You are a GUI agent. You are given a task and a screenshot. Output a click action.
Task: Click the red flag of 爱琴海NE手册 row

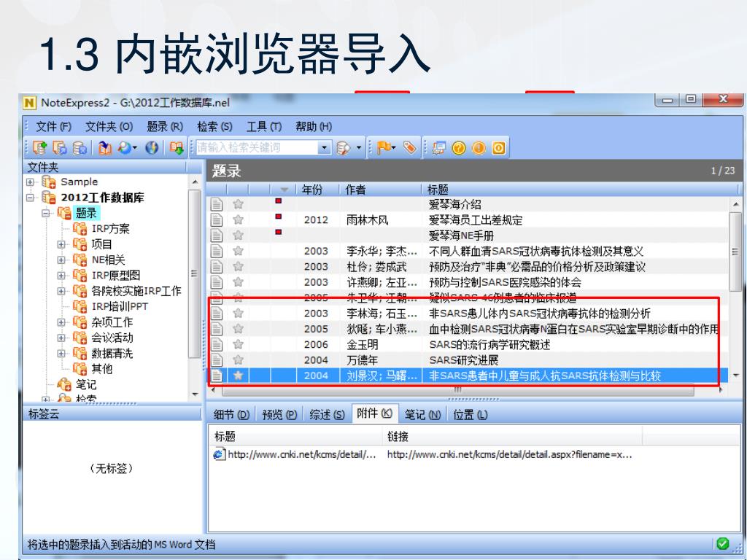coord(278,233)
